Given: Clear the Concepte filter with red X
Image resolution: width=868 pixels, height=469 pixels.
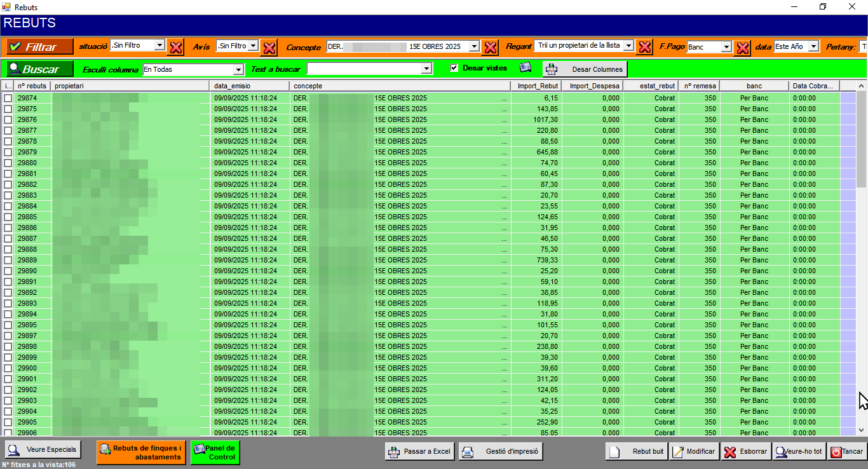Looking at the screenshot, I should 489,47.
